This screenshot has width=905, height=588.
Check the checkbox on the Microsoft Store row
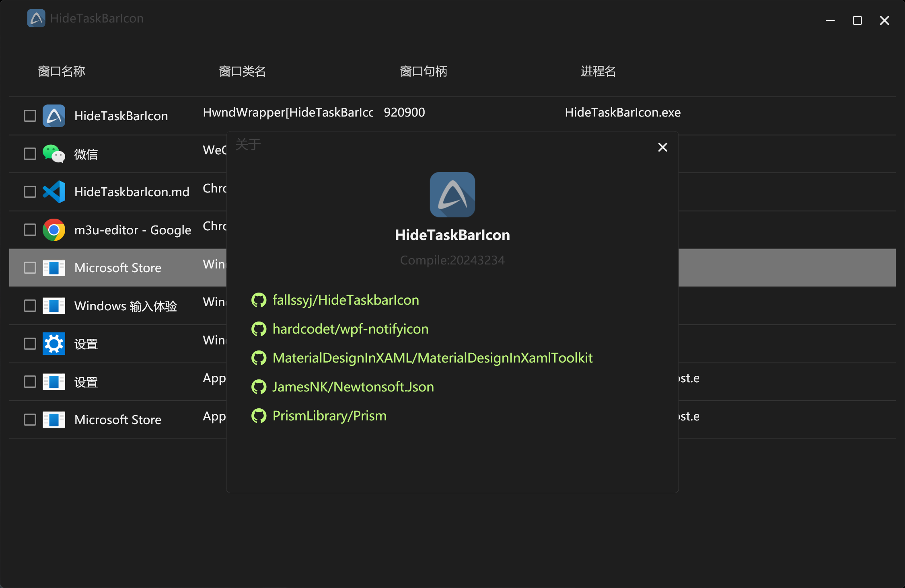29,268
